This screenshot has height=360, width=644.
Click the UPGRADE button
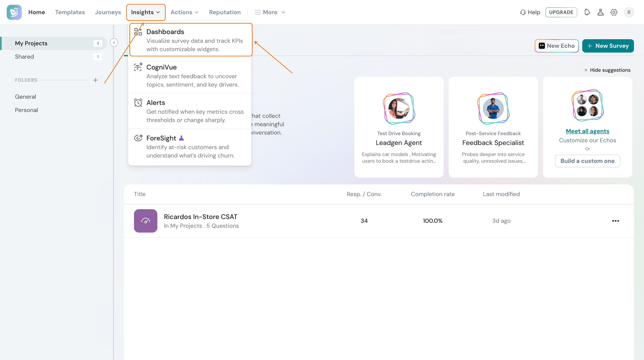pos(561,12)
